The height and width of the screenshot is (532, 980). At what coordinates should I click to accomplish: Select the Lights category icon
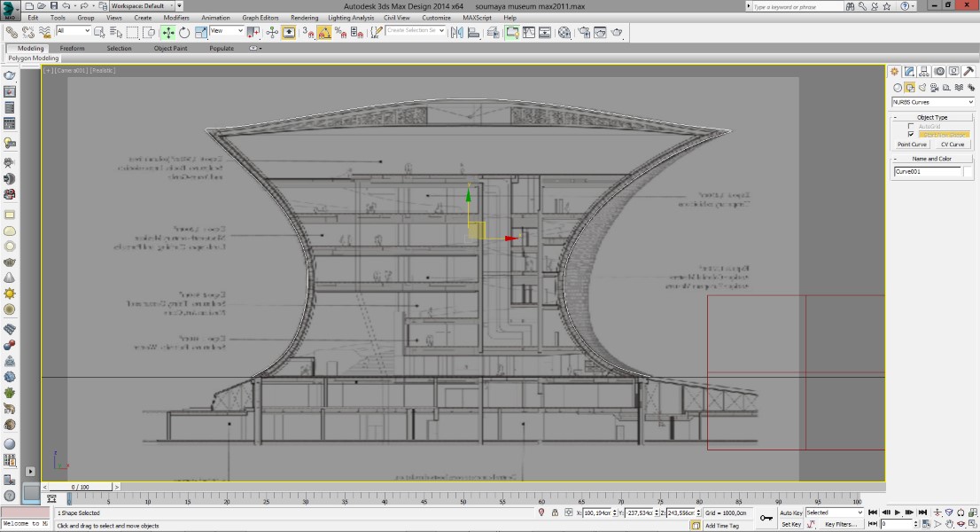(x=922, y=88)
